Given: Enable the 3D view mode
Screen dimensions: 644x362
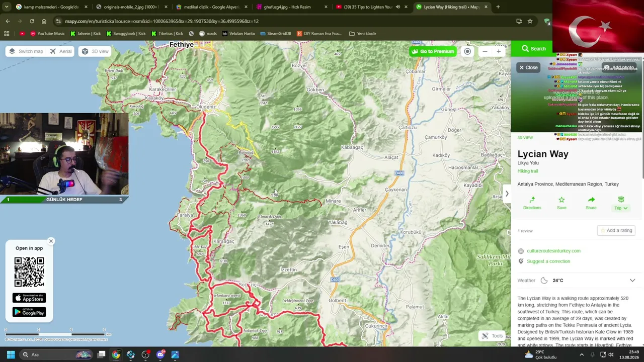Looking at the screenshot, I should (x=96, y=51).
